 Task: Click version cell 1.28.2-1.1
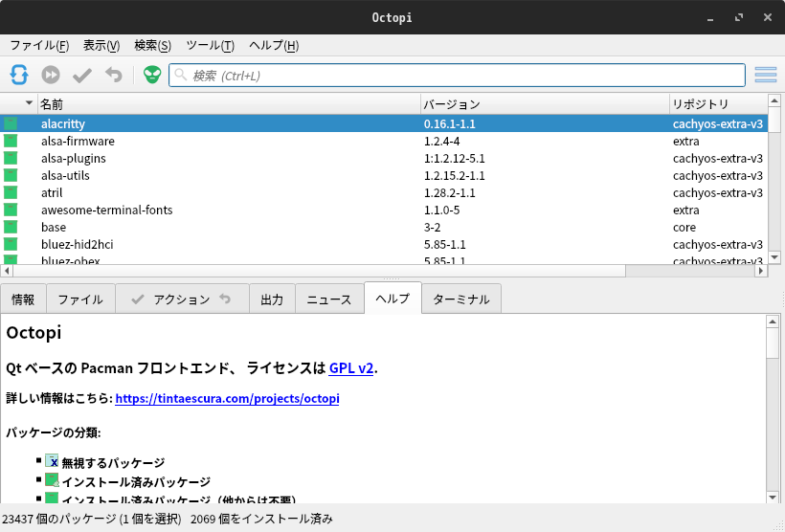coord(450,192)
